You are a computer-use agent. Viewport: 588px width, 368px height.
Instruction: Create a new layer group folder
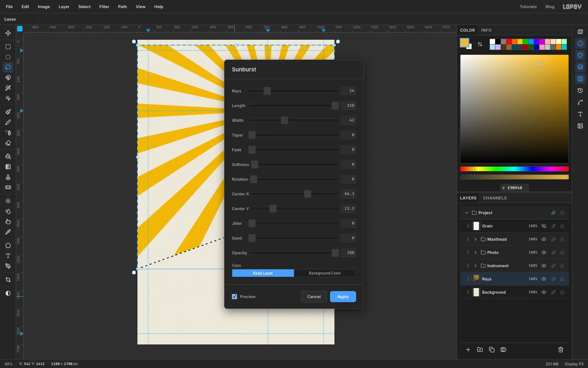click(x=480, y=350)
